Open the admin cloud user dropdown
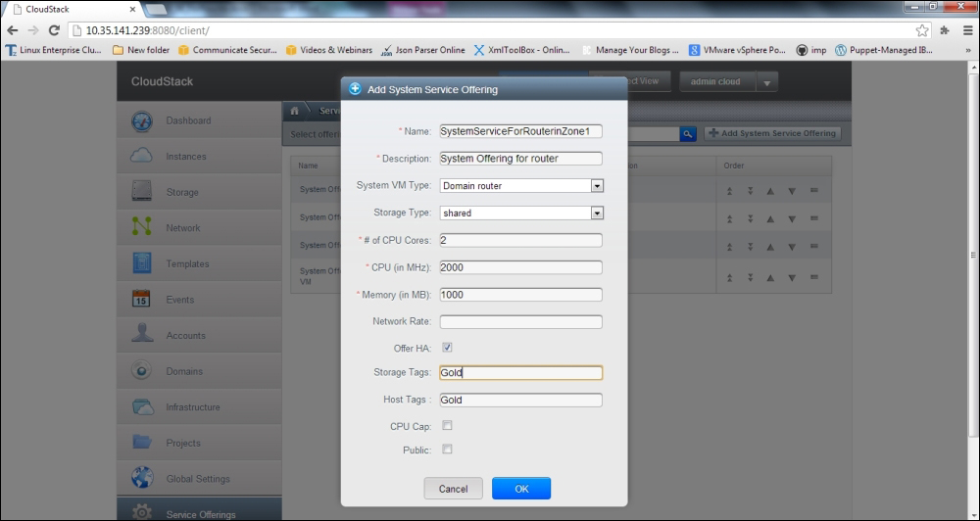 coord(765,82)
